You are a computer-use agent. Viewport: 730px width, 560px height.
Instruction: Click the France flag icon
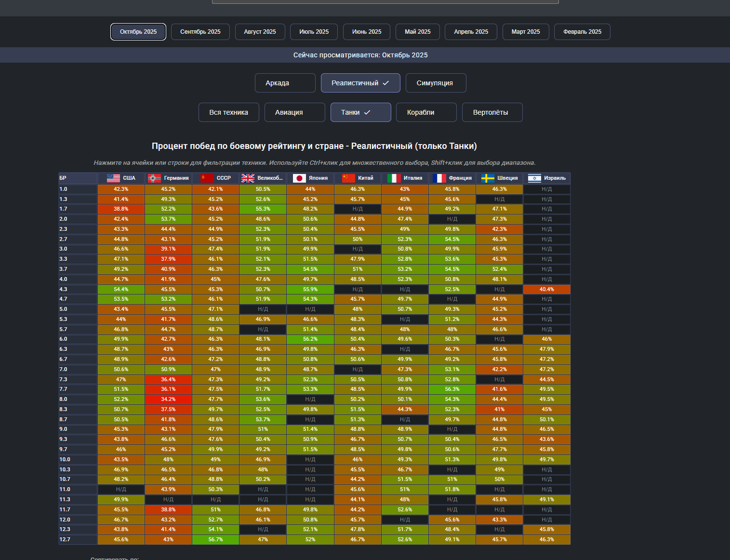(x=439, y=178)
